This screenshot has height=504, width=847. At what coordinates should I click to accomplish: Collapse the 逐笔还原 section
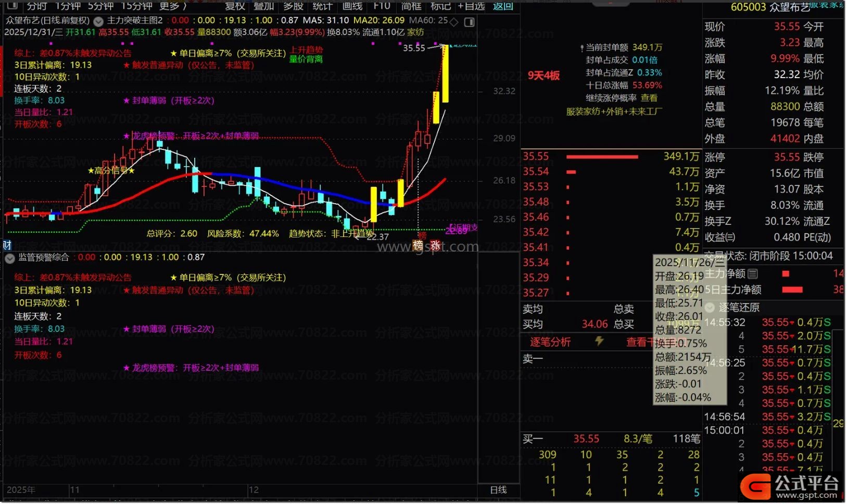[x=710, y=307]
